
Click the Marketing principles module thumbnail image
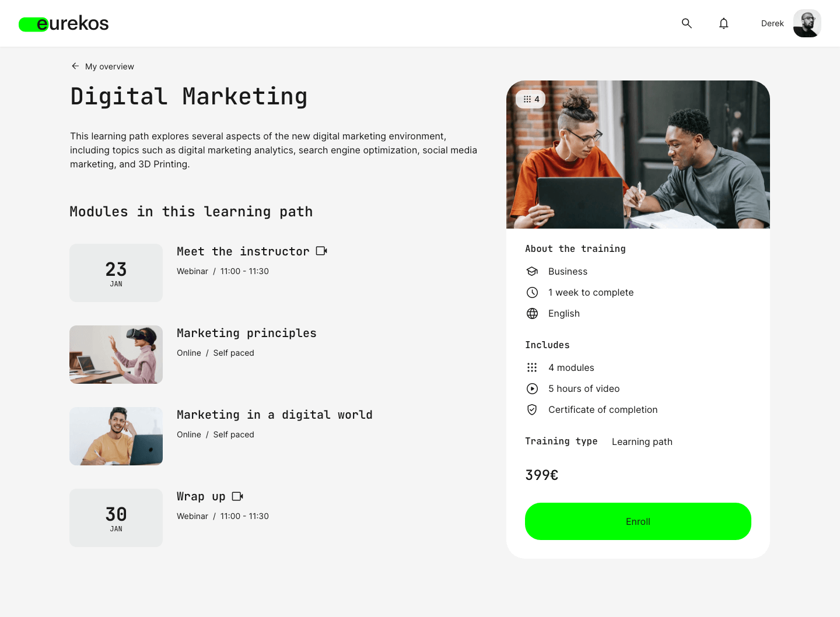point(116,354)
